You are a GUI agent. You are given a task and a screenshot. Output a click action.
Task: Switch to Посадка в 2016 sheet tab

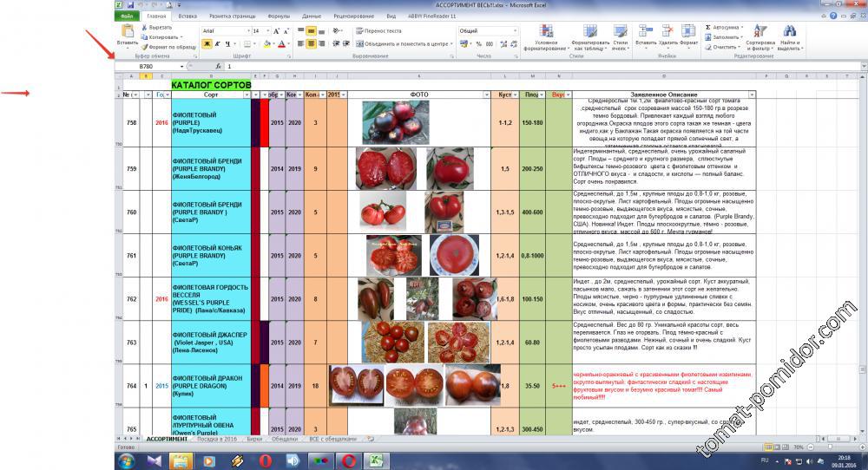tap(217, 439)
